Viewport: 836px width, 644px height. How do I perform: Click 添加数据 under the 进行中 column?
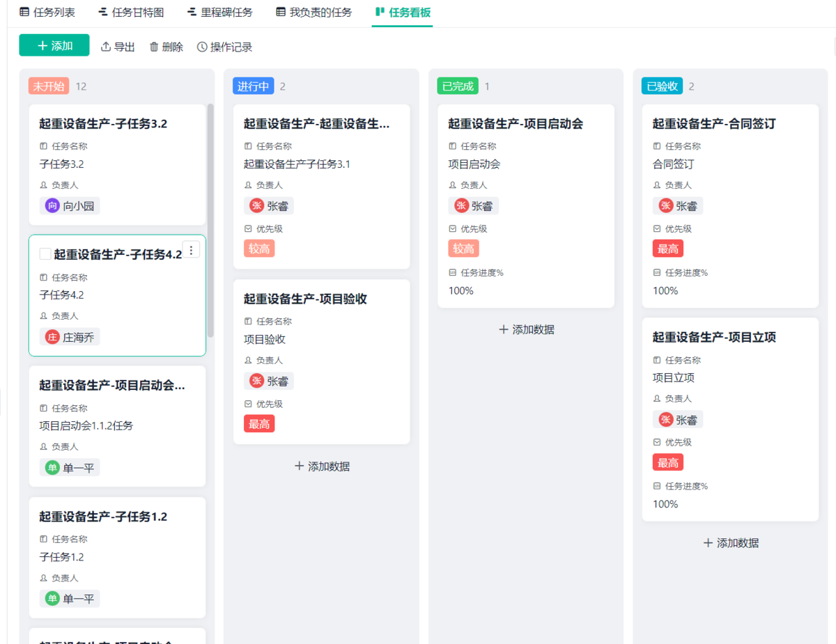pos(323,466)
